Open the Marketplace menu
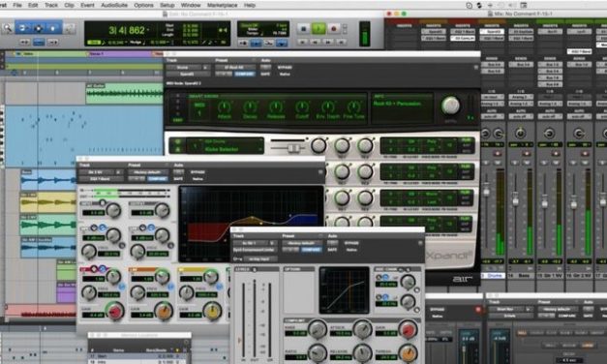Image resolution: width=607 pixels, height=364 pixels. (223, 5)
